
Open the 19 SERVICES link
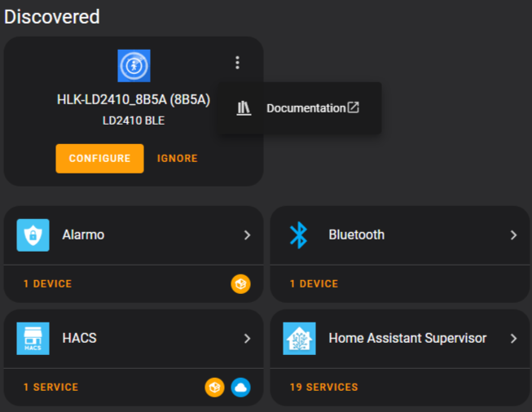323,388
